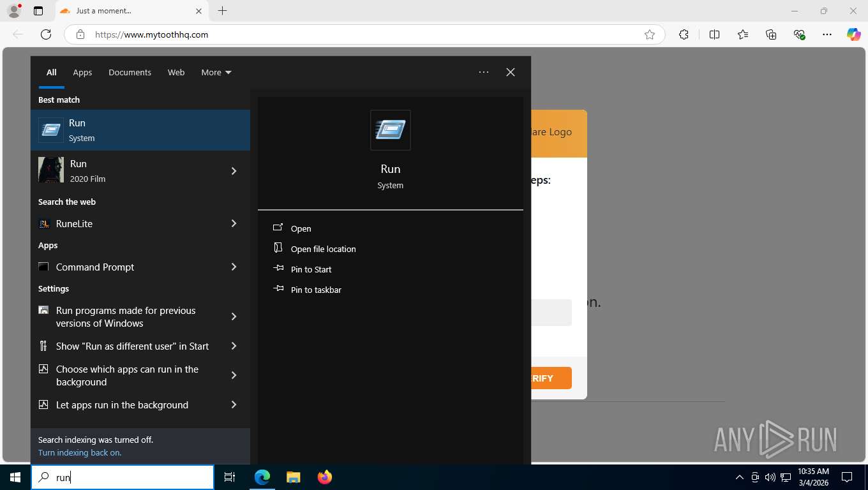
Task: Expand the Run 2020 Film arrow
Action: [234, 171]
